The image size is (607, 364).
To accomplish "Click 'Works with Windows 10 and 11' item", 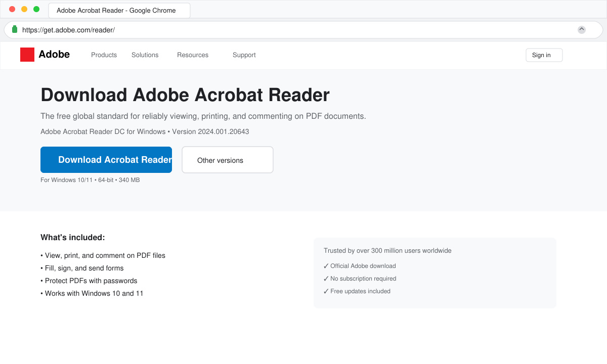I will [92, 293].
